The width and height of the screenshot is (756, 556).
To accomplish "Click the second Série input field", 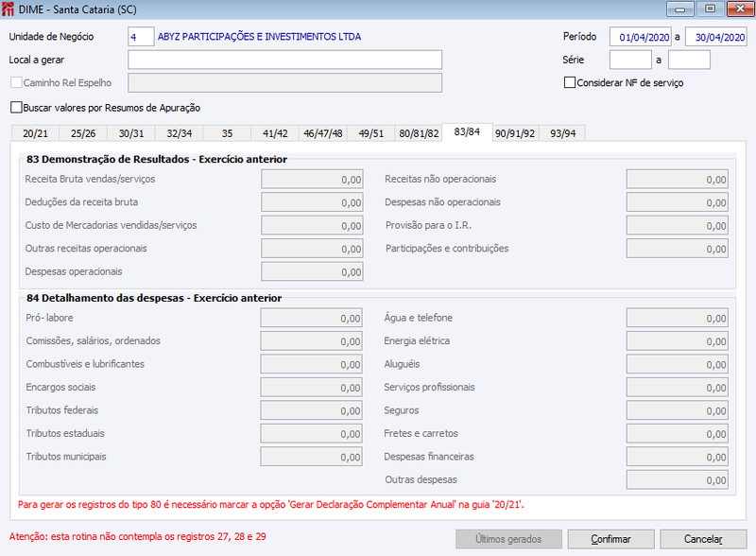I will [689, 60].
